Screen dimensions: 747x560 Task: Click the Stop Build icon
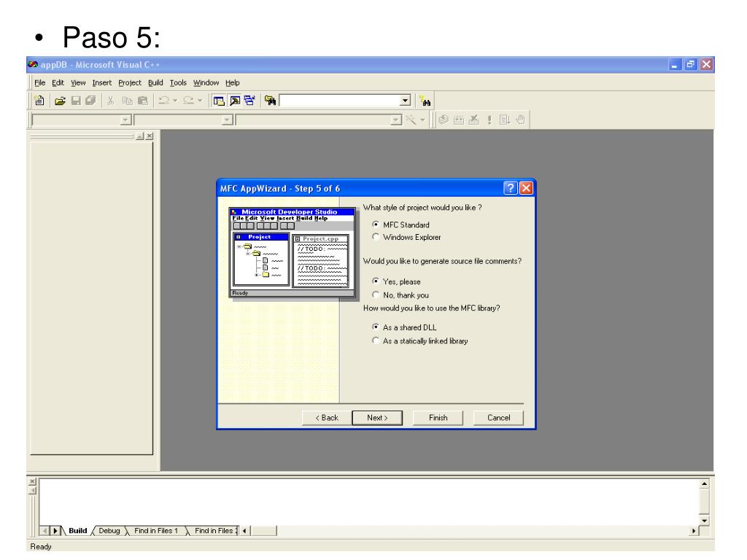click(474, 120)
